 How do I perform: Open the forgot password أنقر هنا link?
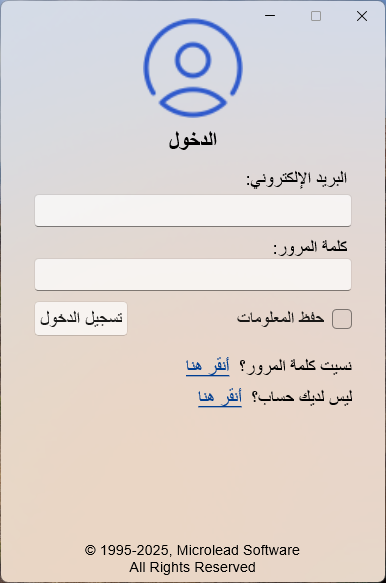(208, 366)
